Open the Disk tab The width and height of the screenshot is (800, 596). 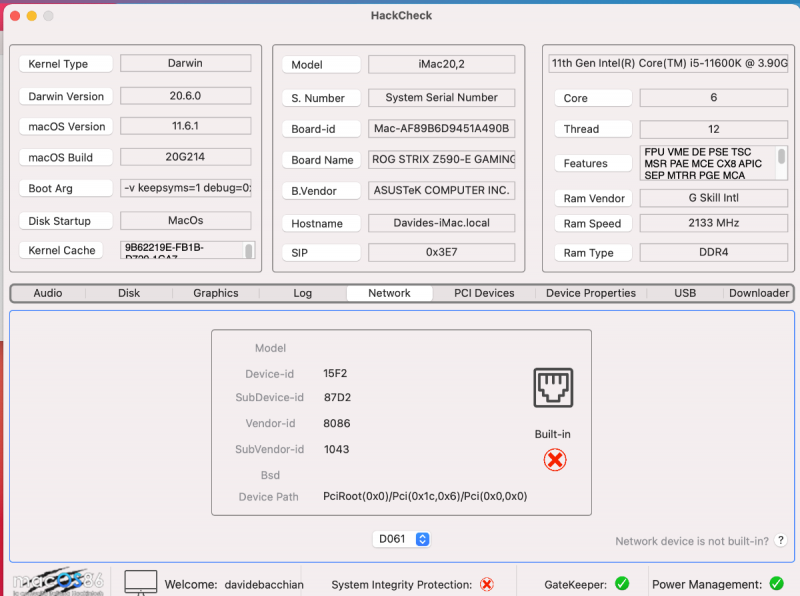click(129, 293)
